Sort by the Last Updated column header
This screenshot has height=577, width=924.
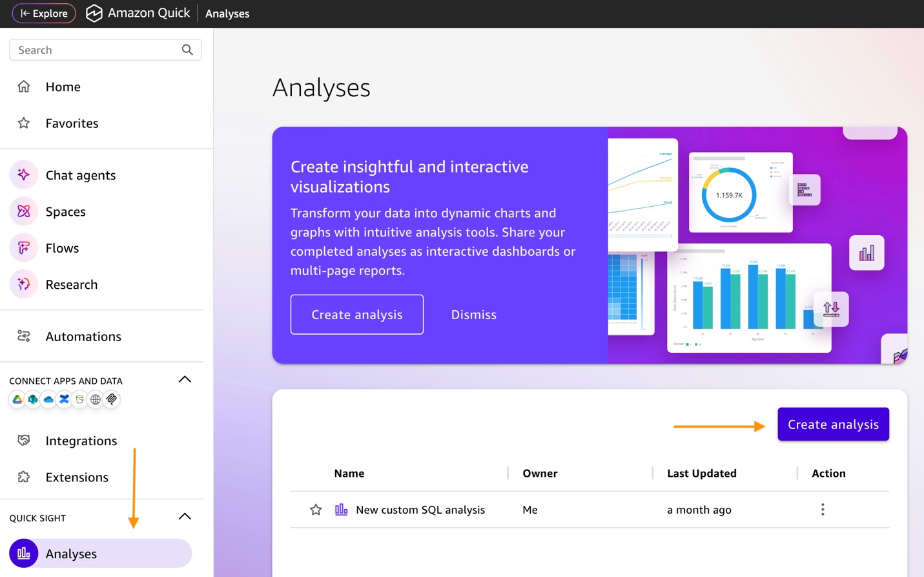(701, 473)
